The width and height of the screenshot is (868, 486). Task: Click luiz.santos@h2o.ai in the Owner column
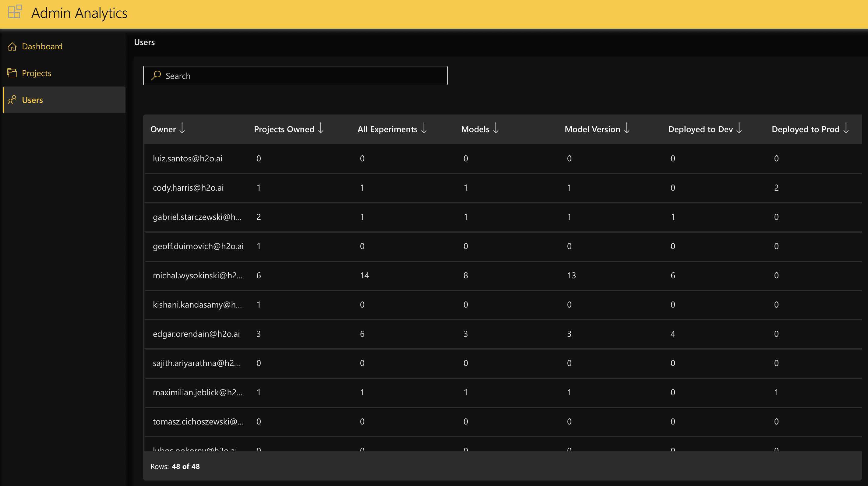coord(188,158)
